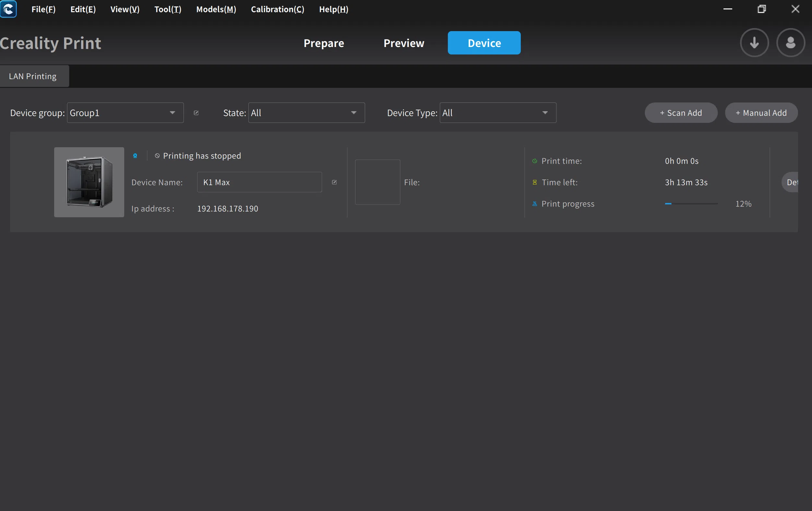Click the Printing has stopped status icon
Image resolution: width=812 pixels, height=511 pixels.
click(157, 156)
